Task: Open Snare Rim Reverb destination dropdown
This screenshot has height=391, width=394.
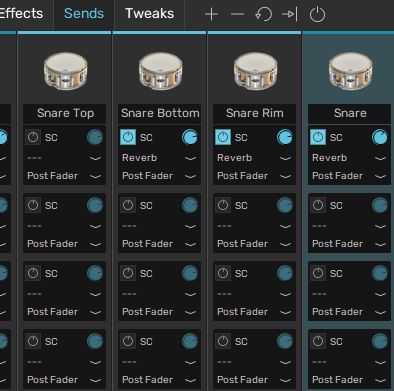Action: point(254,158)
